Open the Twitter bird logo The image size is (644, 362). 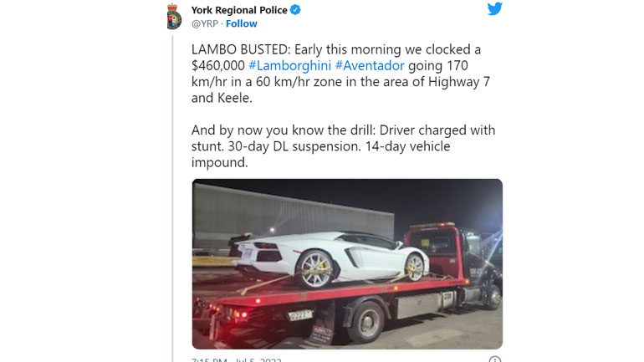click(x=494, y=8)
